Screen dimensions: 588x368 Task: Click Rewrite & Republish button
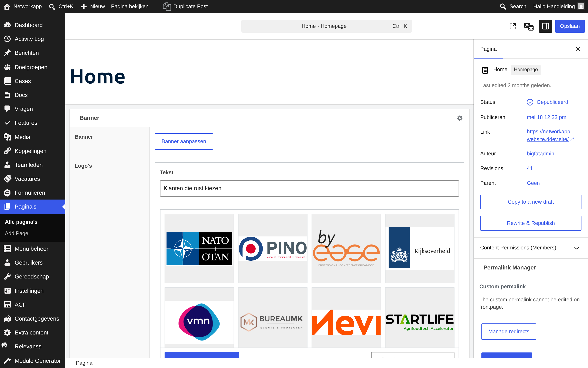tap(531, 223)
